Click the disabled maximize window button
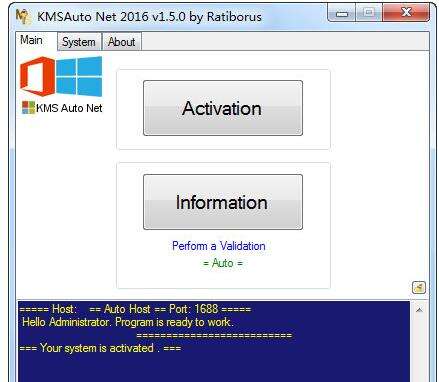The width and height of the screenshot is (439, 382). [x=369, y=13]
